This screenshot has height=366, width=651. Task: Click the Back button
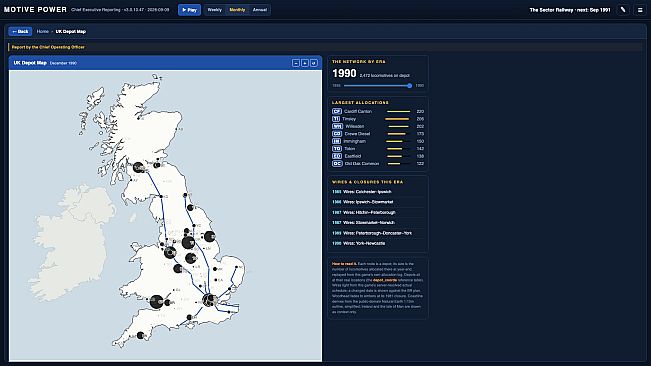(20, 32)
